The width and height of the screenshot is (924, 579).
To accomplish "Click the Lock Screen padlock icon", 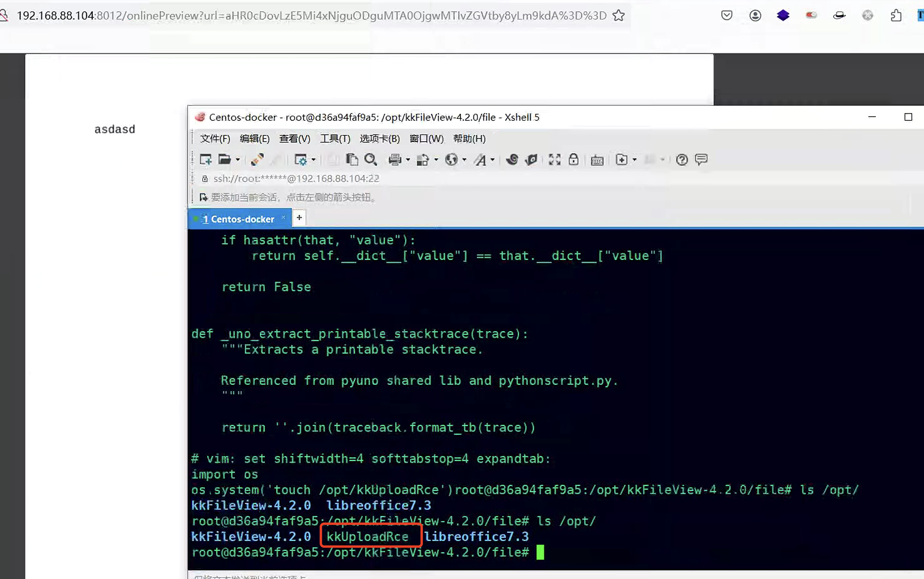I will tap(573, 159).
